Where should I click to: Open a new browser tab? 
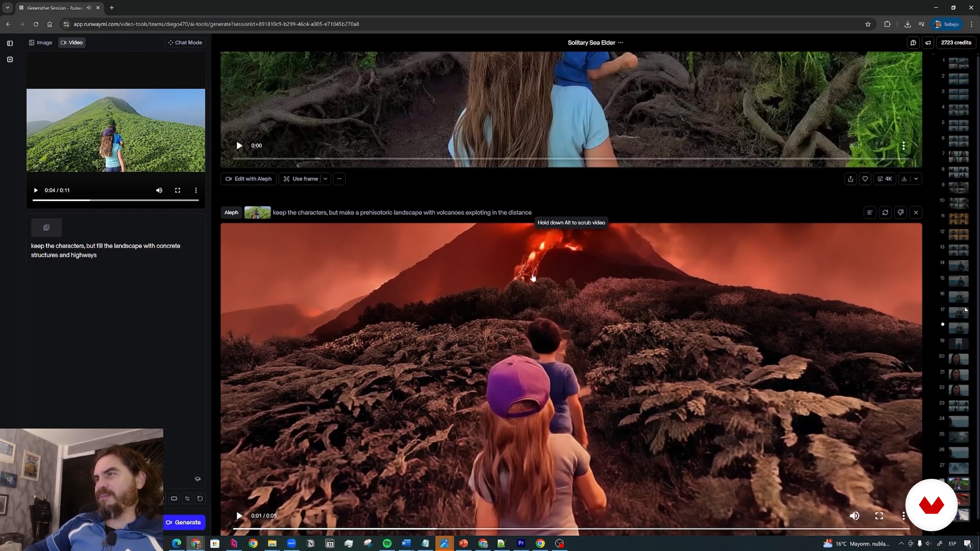(112, 8)
